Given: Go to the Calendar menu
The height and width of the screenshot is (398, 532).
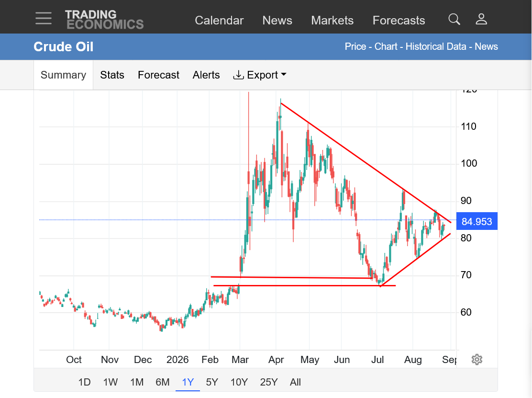Looking at the screenshot, I should point(219,21).
